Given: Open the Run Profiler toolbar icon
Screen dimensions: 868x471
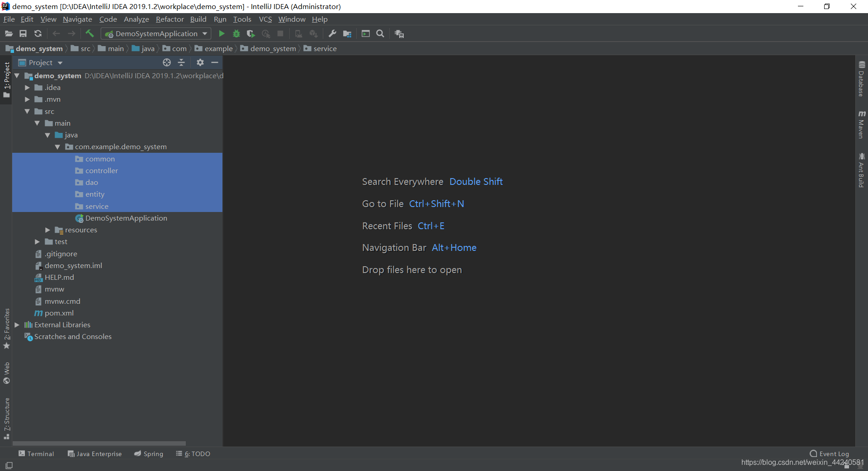Looking at the screenshot, I should 266,33.
